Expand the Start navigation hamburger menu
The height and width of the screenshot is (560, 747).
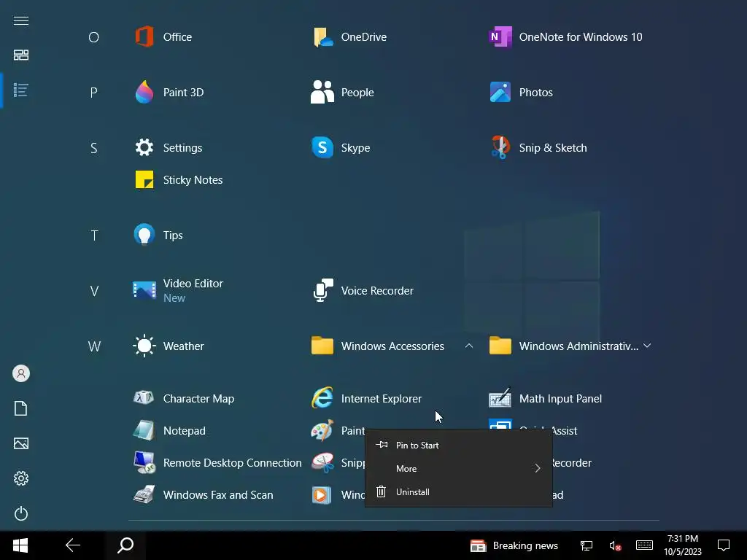[x=21, y=20]
